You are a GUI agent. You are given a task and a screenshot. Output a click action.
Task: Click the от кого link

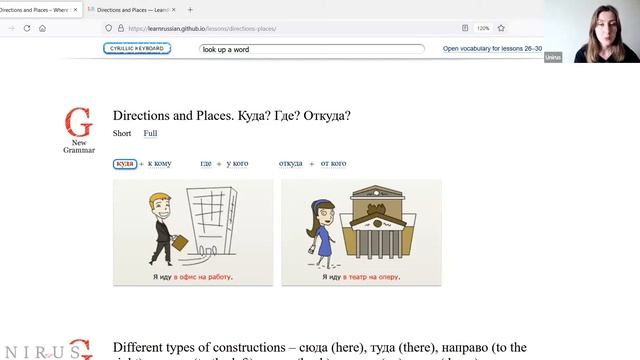coord(333,164)
